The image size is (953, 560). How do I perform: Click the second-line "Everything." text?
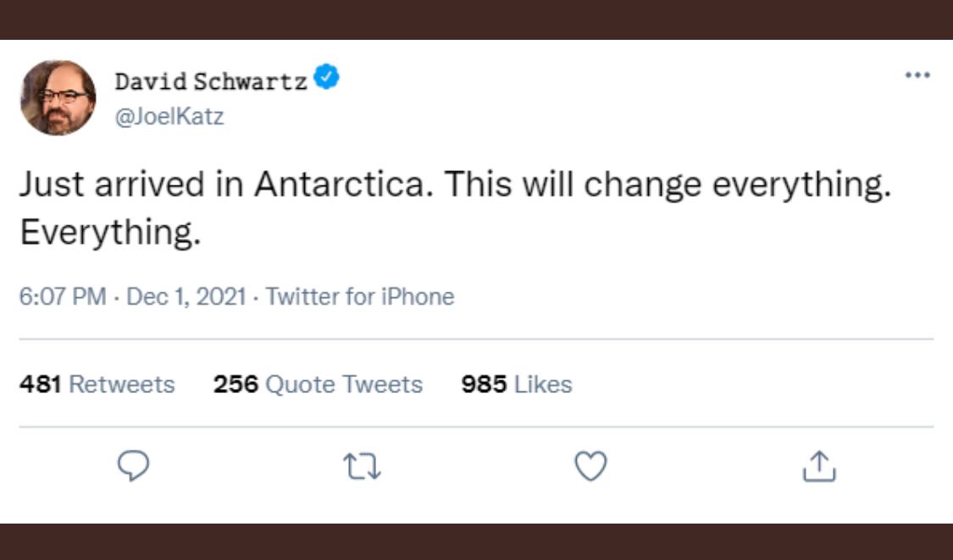[x=110, y=233]
